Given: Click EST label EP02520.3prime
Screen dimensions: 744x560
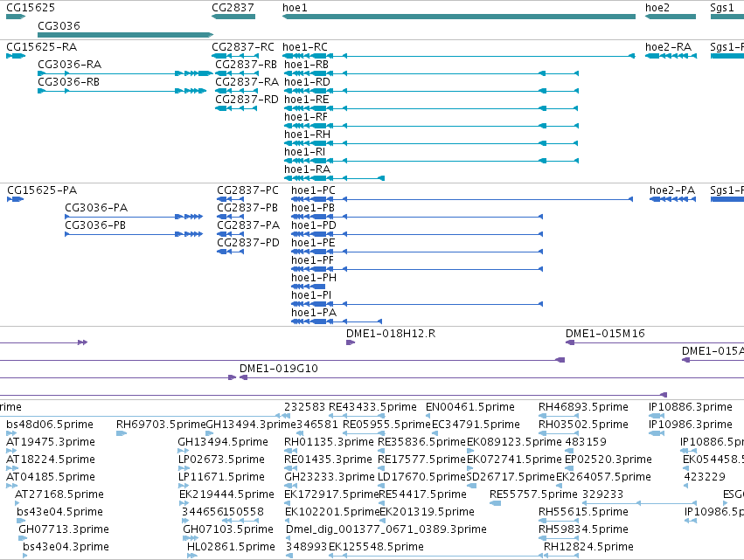Looking at the screenshot, I should 608,460.
